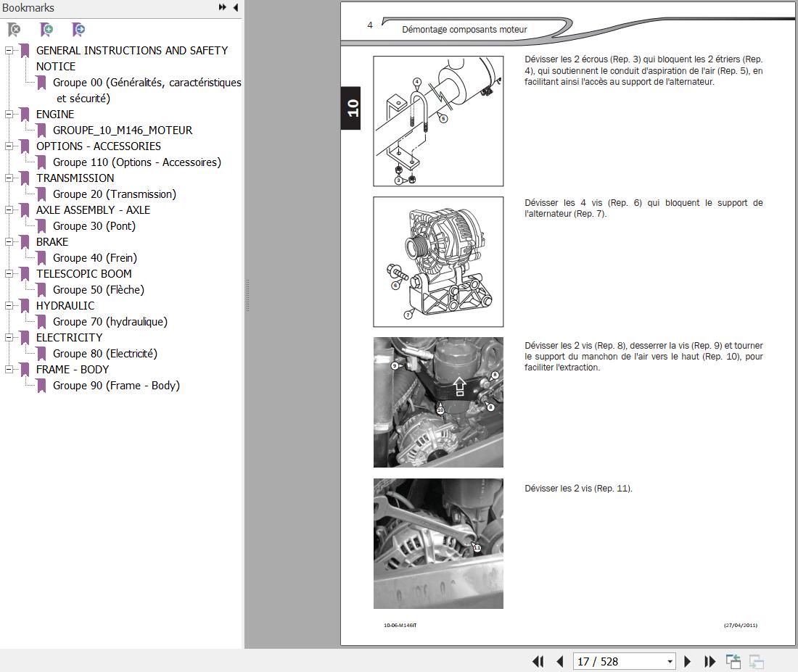Click the panel splitter grip handle
The width and height of the screenshot is (798, 672).
coord(247,295)
